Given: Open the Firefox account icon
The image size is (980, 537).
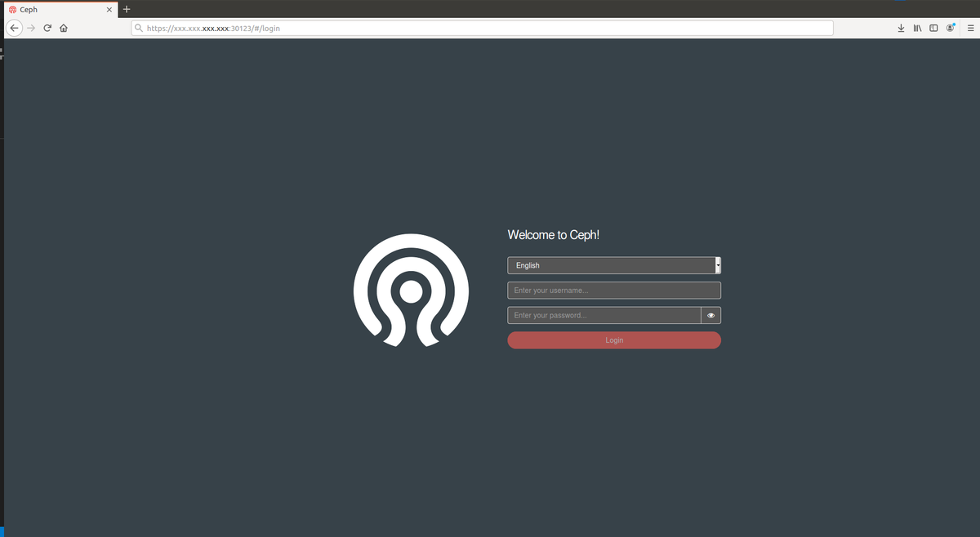Looking at the screenshot, I should (x=951, y=28).
